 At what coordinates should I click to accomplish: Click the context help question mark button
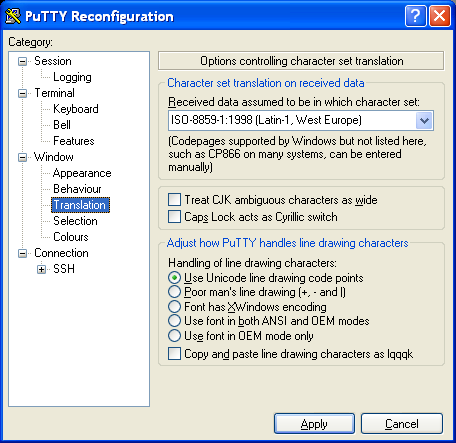click(415, 16)
